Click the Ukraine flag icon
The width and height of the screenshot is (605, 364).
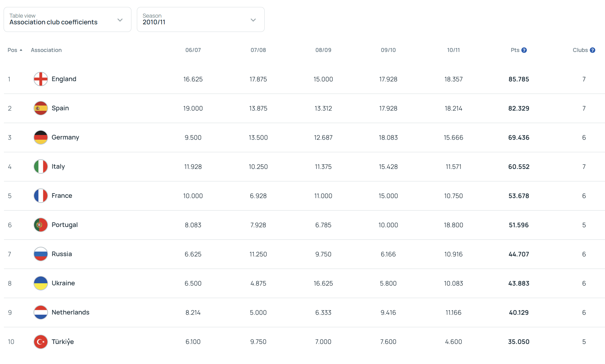click(40, 283)
